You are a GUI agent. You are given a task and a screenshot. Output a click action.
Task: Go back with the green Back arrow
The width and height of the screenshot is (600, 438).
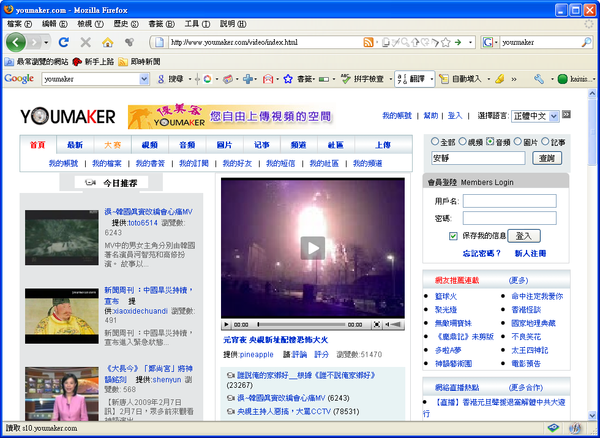[x=15, y=42]
